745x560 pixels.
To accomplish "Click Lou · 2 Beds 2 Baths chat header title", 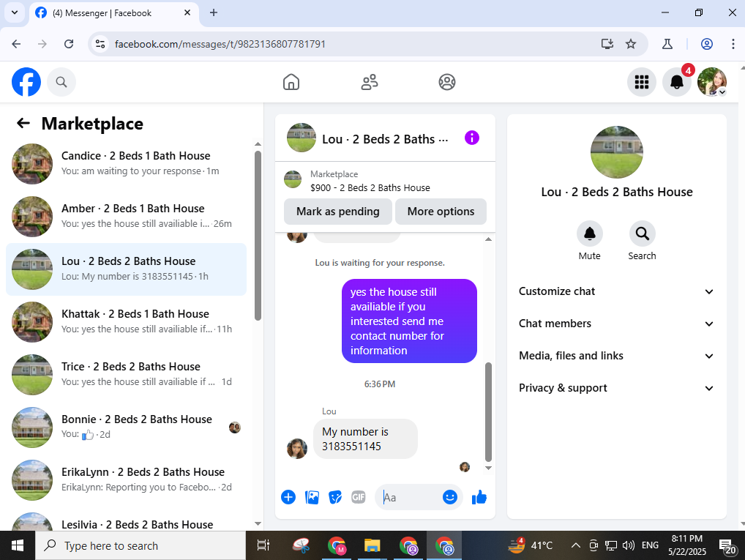I will tap(385, 139).
